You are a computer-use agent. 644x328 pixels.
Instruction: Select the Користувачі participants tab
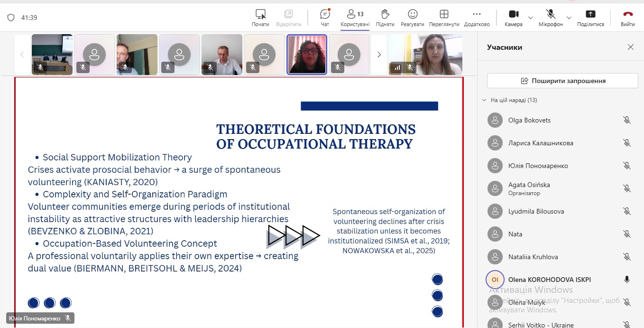point(355,18)
